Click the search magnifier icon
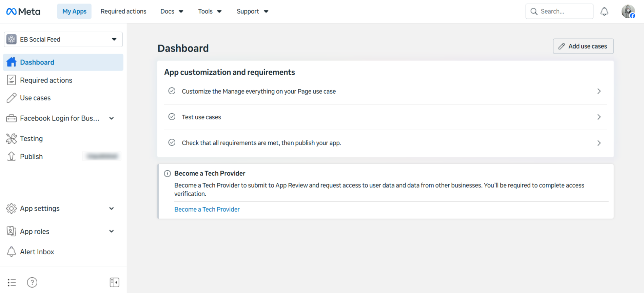The height and width of the screenshot is (293, 644). pyautogui.click(x=534, y=12)
